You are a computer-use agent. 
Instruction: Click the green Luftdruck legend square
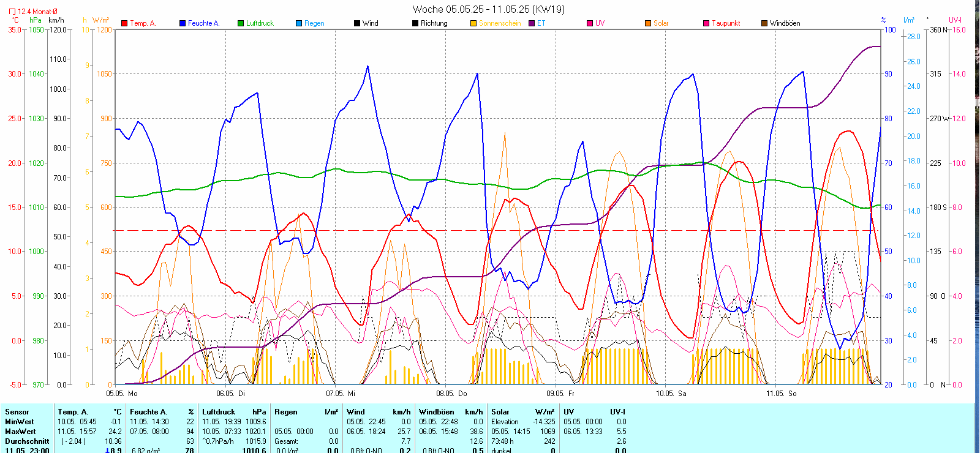(241, 23)
